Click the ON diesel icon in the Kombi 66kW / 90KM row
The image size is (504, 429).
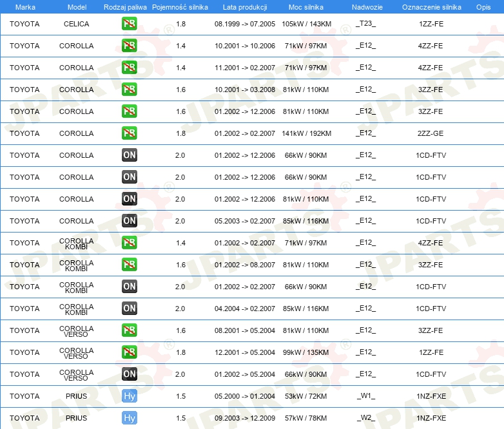click(x=129, y=286)
